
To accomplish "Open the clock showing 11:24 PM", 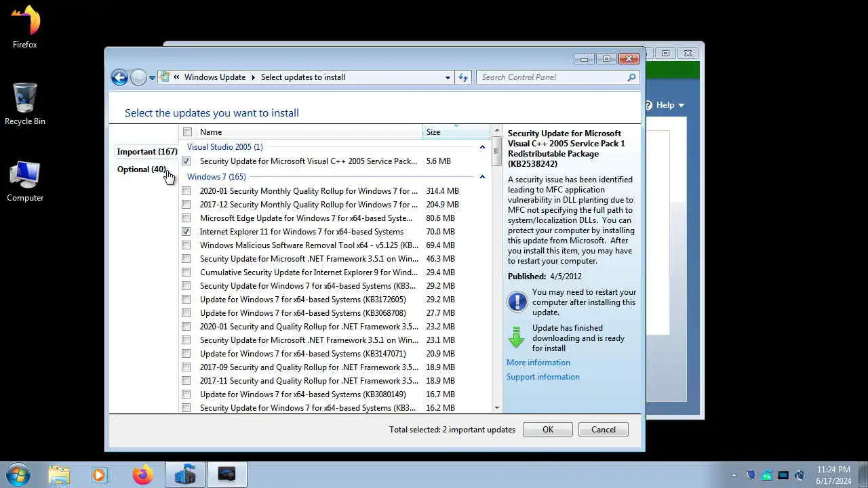I will pos(833,475).
